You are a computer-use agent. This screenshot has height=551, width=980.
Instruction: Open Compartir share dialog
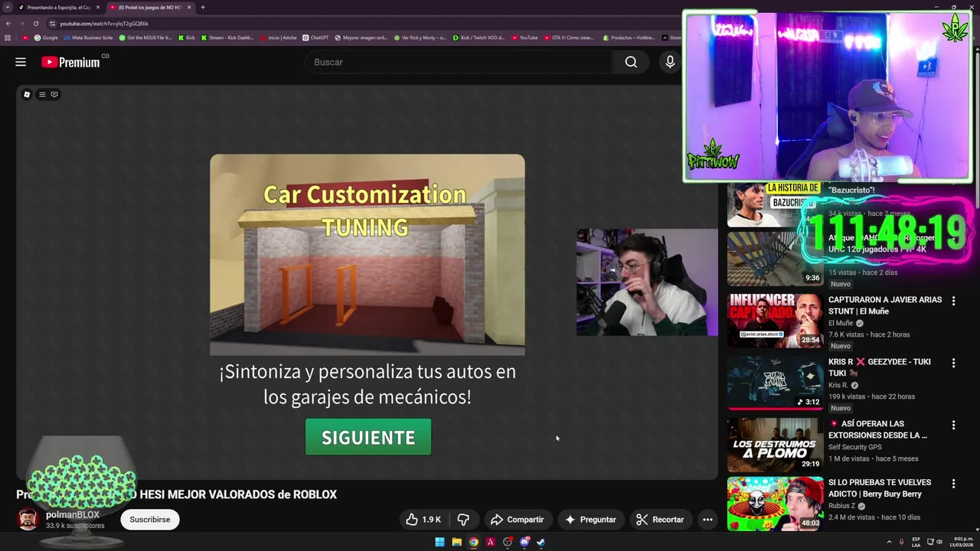tap(517, 520)
